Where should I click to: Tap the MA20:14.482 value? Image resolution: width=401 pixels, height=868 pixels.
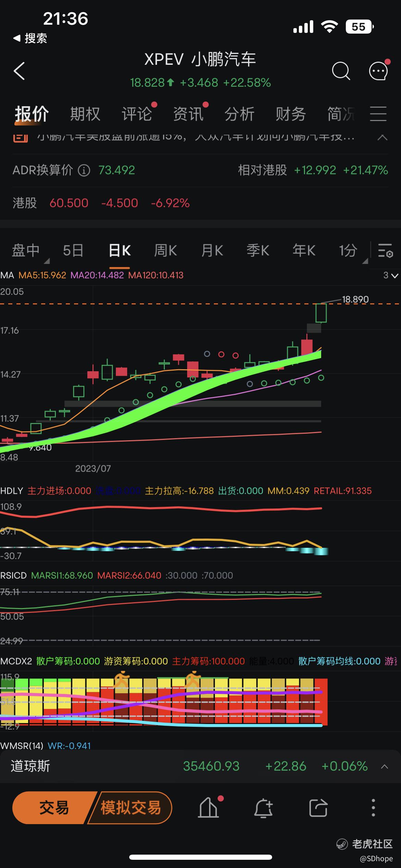(x=97, y=275)
